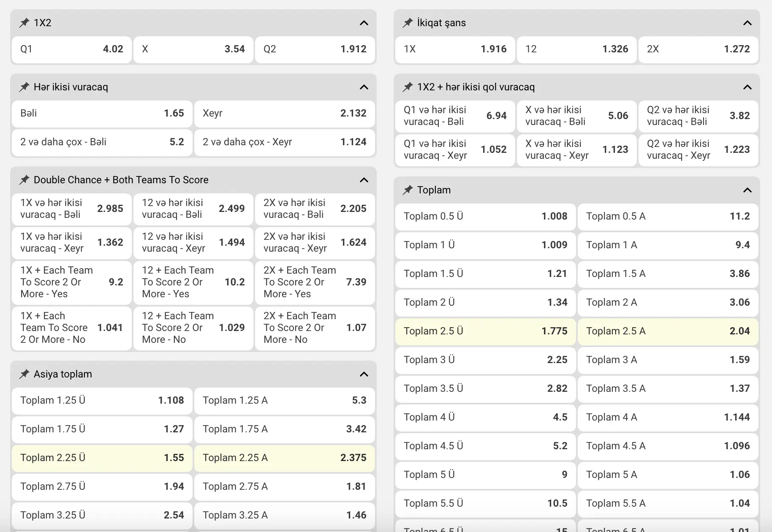Pin the İkiqat şans market
772x532 pixels.
pyautogui.click(x=408, y=23)
